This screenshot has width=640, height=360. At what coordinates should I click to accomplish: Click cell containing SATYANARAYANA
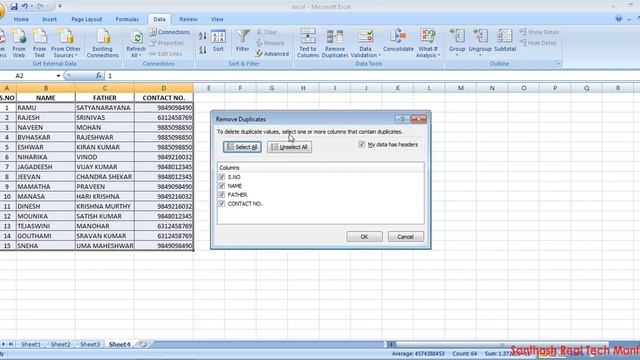104,108
